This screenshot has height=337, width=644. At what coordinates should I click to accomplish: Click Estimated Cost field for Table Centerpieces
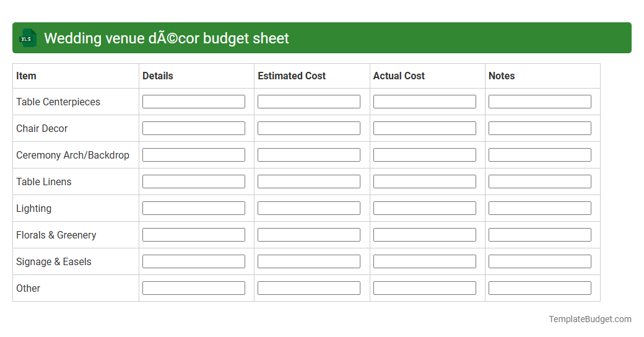(309, 102)
